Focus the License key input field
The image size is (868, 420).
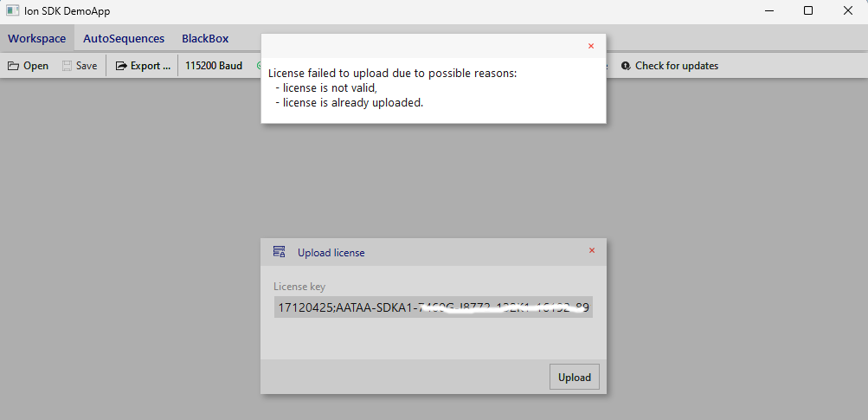click(x=434, y=307)
